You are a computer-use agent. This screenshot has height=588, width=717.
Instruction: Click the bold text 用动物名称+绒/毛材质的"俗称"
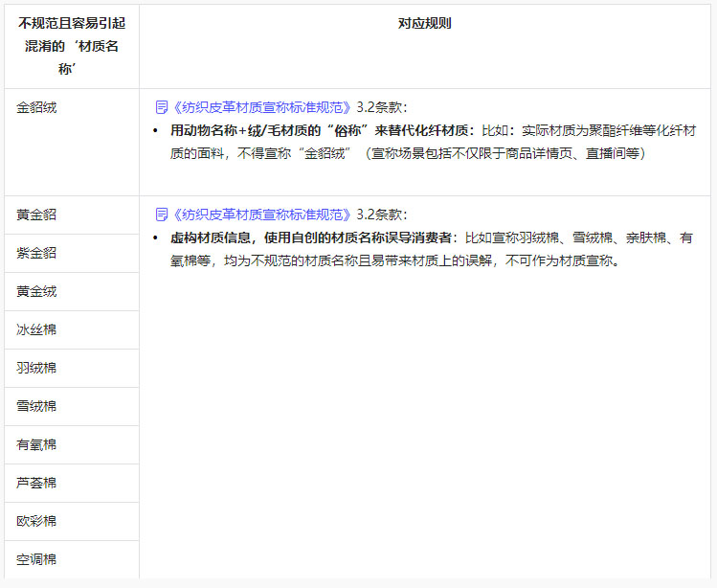point(273,130)
